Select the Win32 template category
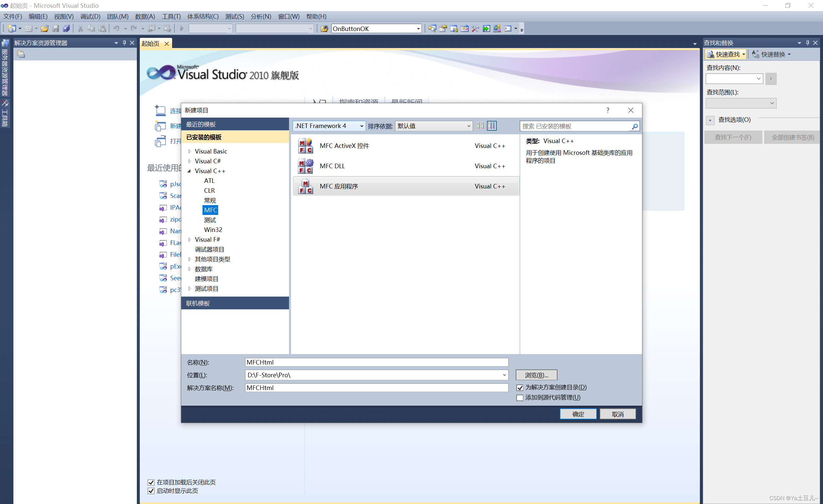Image resolution: width=823 pixels, height=504 pixels. pos(213,230)
